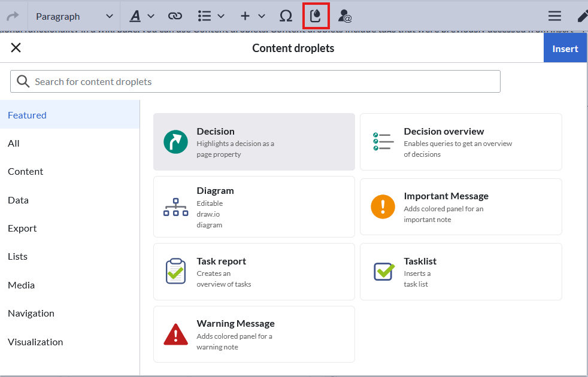Screen dimensions: 588x377
Task: Expand the Paragraph format dropdown
Action: 74,16
